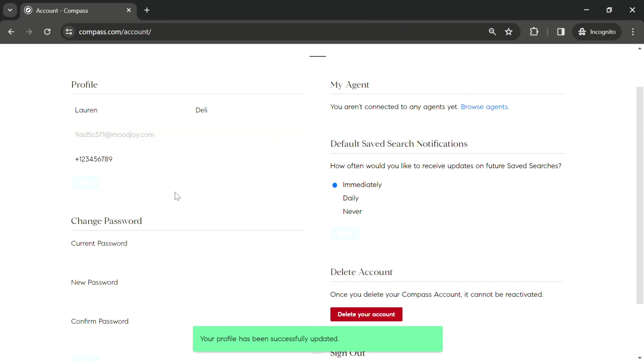This screenshot has height=362, width=644.
Task: Bookmark this page with star icon
Action: point(509,32)
